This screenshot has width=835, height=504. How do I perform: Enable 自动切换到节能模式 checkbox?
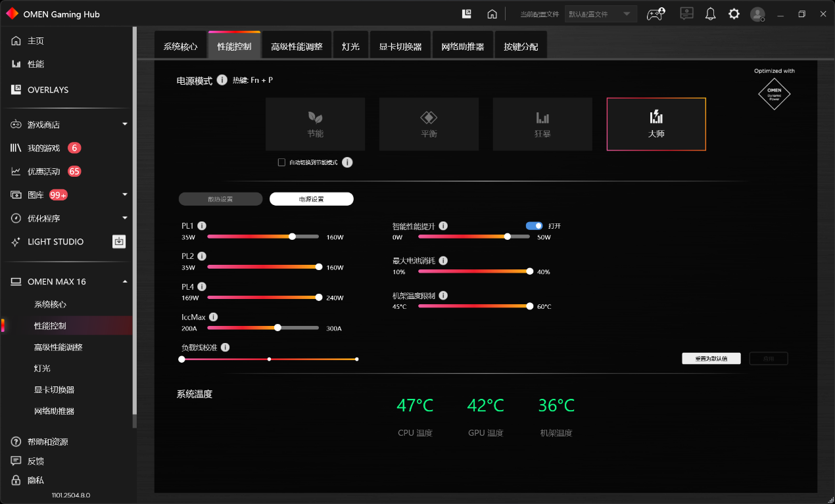(281, 162)
